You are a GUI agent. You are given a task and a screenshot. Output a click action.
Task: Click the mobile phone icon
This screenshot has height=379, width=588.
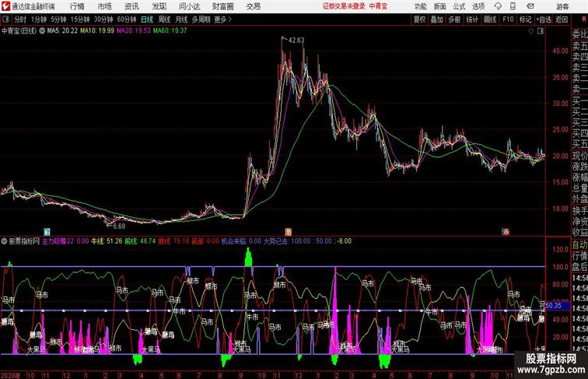pos(513,6)
